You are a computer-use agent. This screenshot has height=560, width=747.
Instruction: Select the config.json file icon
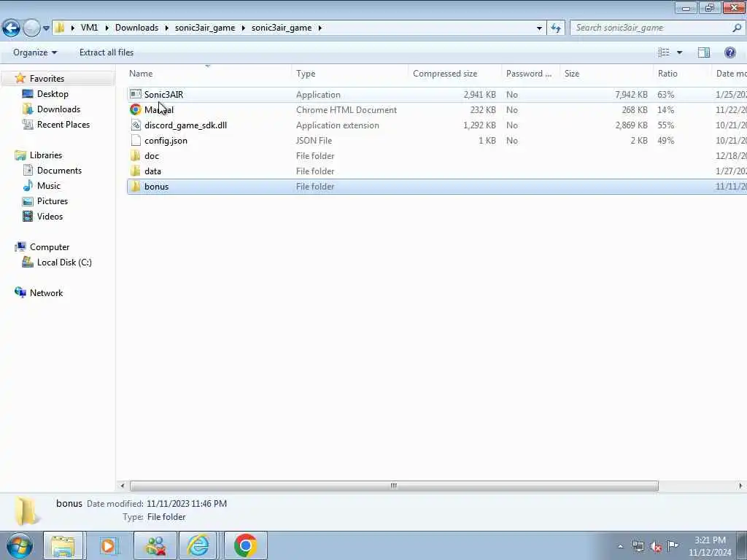(x=136, y=140)
